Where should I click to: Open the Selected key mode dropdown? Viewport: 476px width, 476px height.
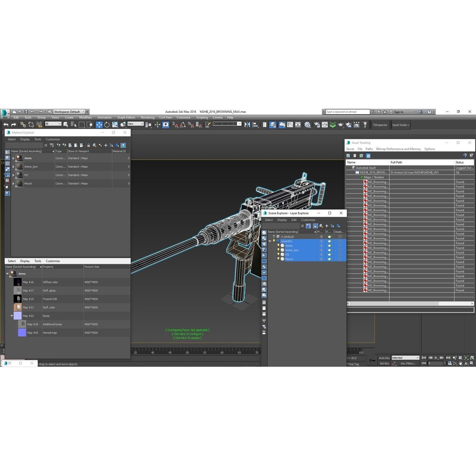click(405, 357)
